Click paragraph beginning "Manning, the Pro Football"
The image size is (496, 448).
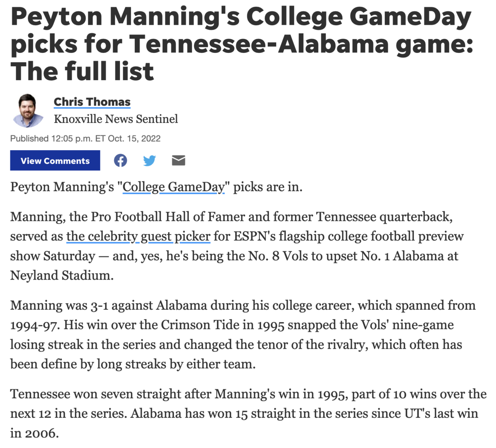pyautogui.click(x=237, y=246)
